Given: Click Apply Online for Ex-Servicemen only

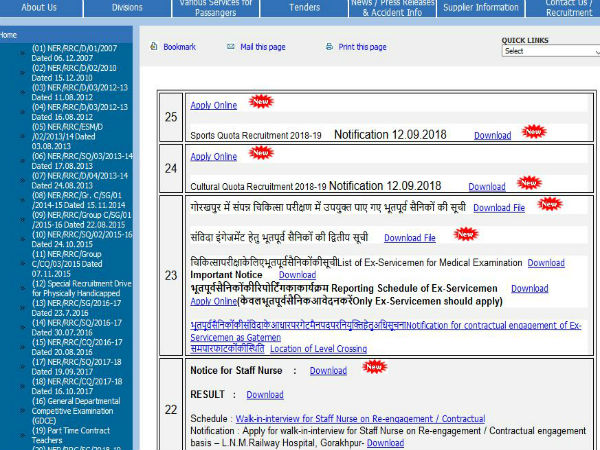Looking at the screenshot, I should [214, 302].
